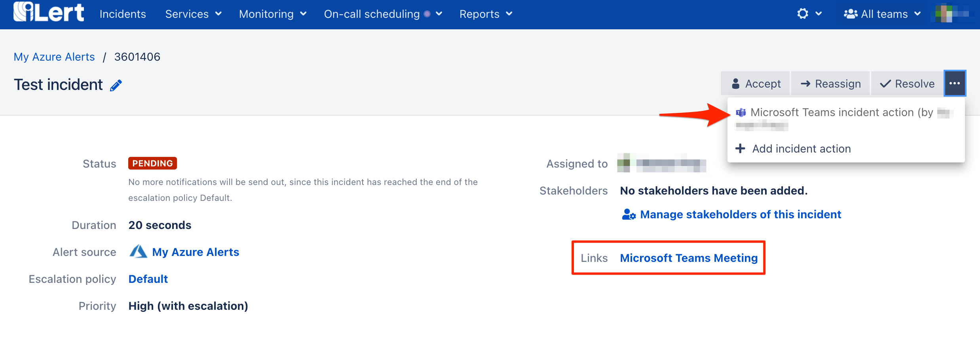Open the On-call scheduling menu

coord(383,14)
